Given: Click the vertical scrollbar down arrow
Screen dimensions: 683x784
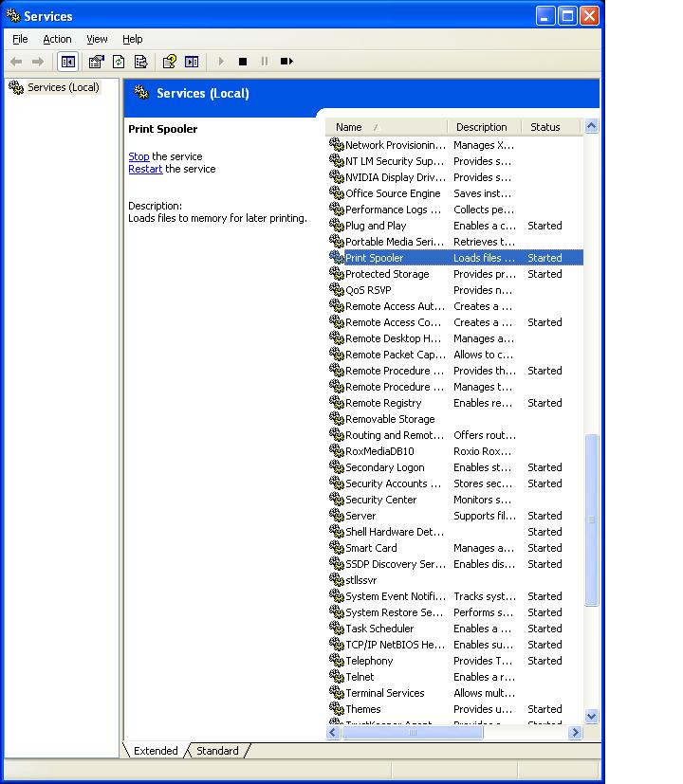Looking at the screenshot, I should pyautogui.click(x=592, y=717).
